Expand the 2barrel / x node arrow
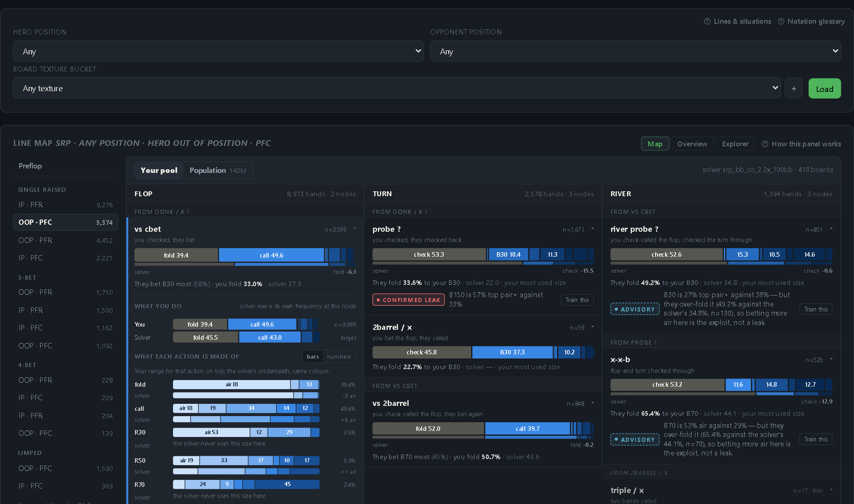Viewport: 854px width, 504px height. click(x=593, y=327)
